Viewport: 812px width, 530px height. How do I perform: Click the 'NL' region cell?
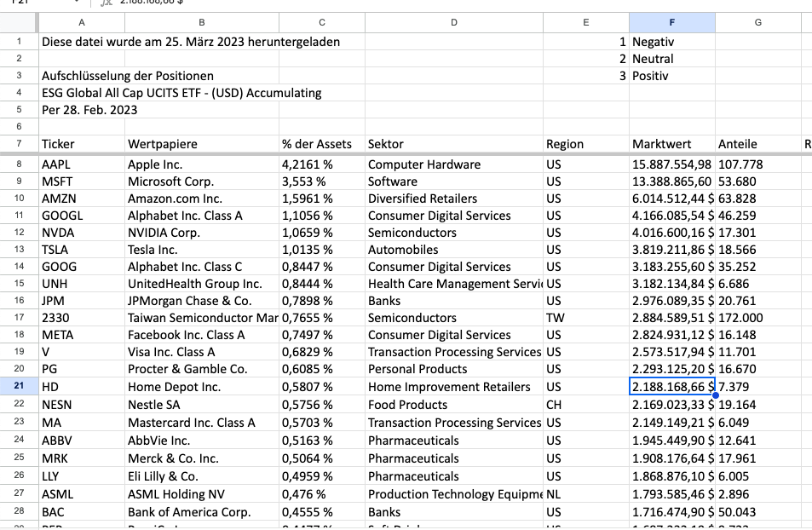(586, 494)
